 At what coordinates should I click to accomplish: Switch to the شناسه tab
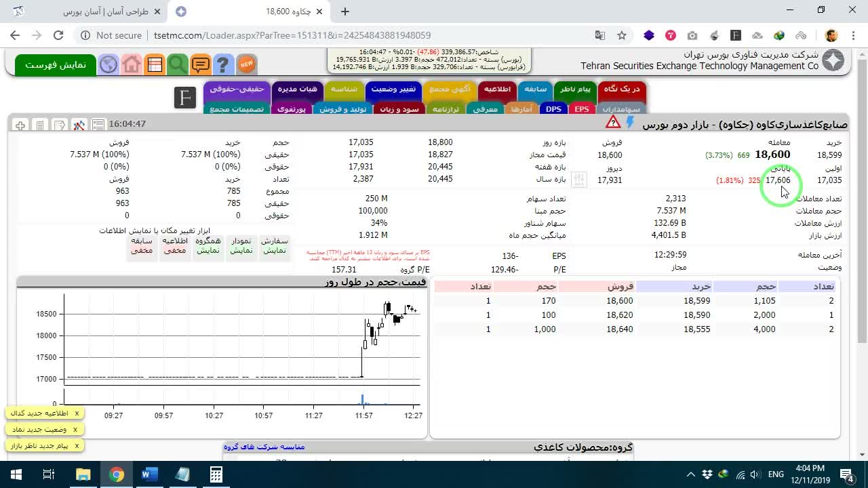[344, 89]
